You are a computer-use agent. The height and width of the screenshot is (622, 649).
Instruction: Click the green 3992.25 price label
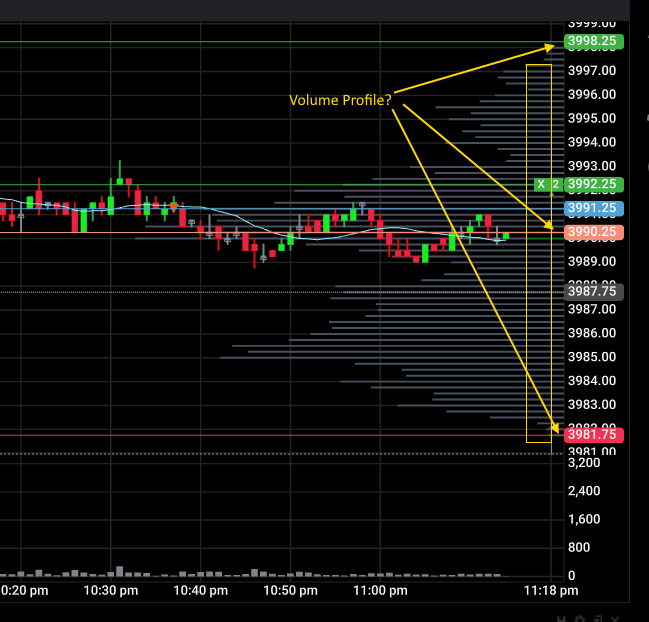point(594,184)
